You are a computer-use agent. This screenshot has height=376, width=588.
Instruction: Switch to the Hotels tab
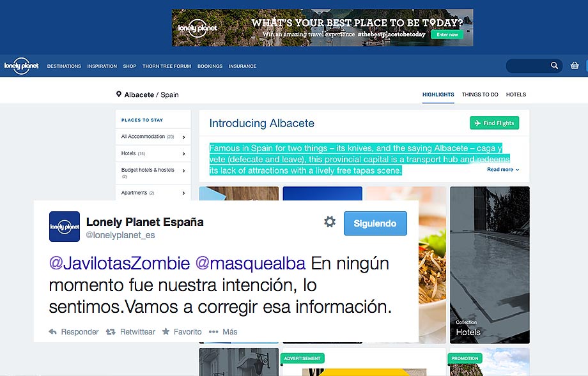pyautogui.click(x=516, y=94)
